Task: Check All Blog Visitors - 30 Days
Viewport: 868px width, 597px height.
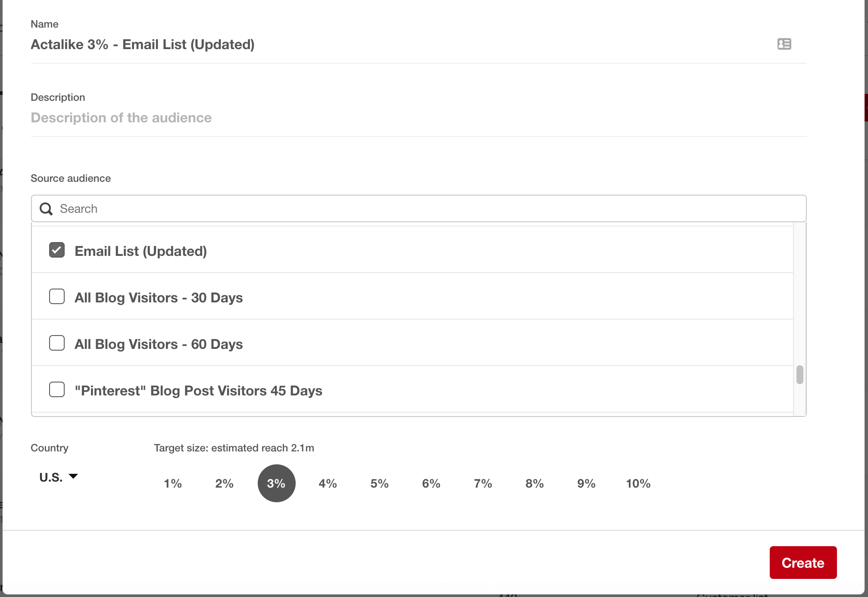Action: coord(57,297)
